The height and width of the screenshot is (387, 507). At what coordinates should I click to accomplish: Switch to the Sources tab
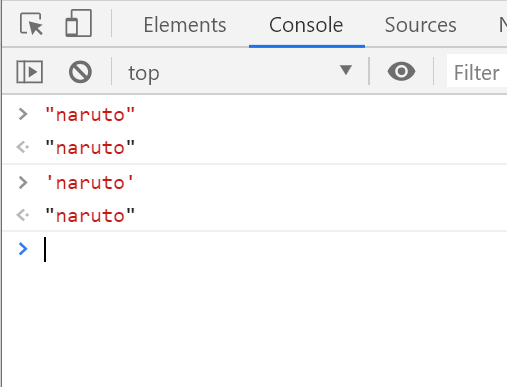420,25
